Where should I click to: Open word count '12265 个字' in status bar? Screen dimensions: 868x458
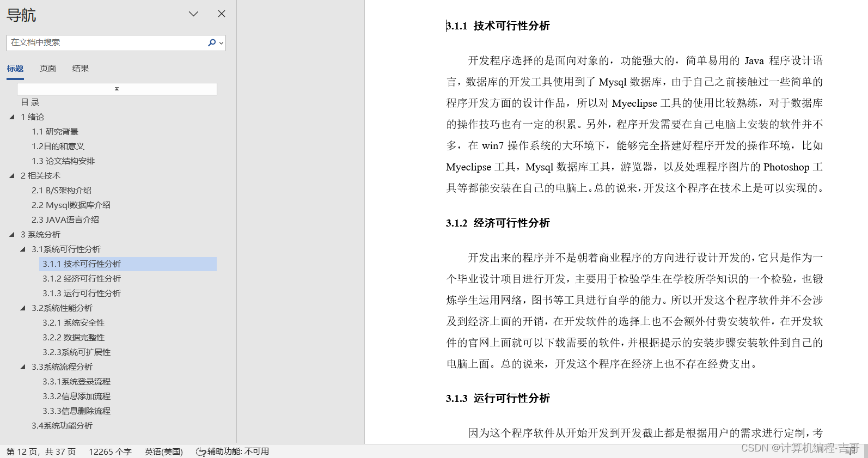(x=111, y=451)
